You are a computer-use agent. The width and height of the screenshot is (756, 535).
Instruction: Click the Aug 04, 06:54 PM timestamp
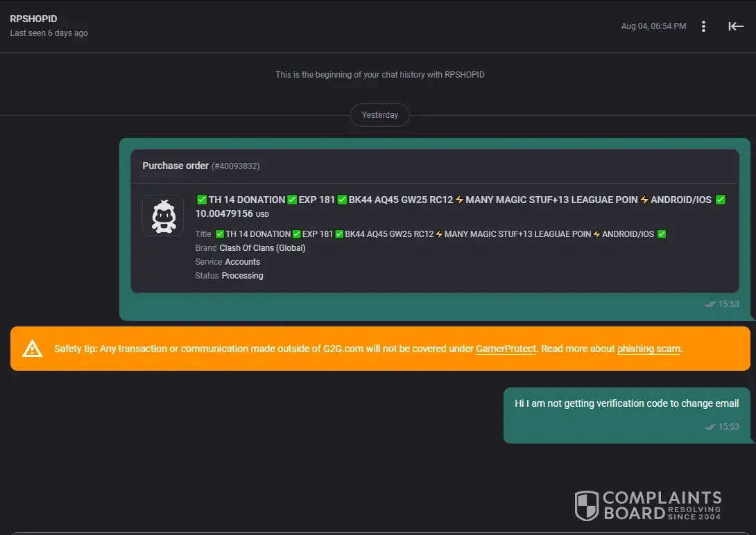(653, 26)
